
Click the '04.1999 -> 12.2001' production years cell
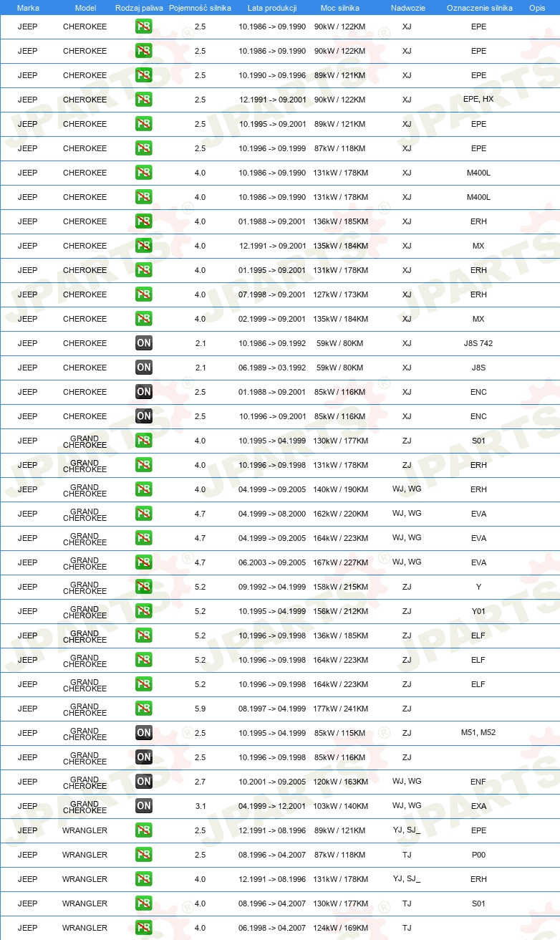tap(272, 806)
